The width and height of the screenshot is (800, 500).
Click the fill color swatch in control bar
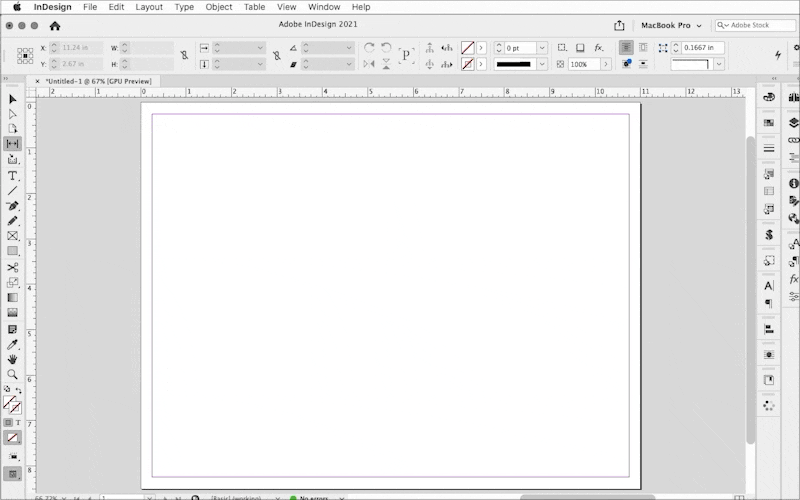point(467,47)
